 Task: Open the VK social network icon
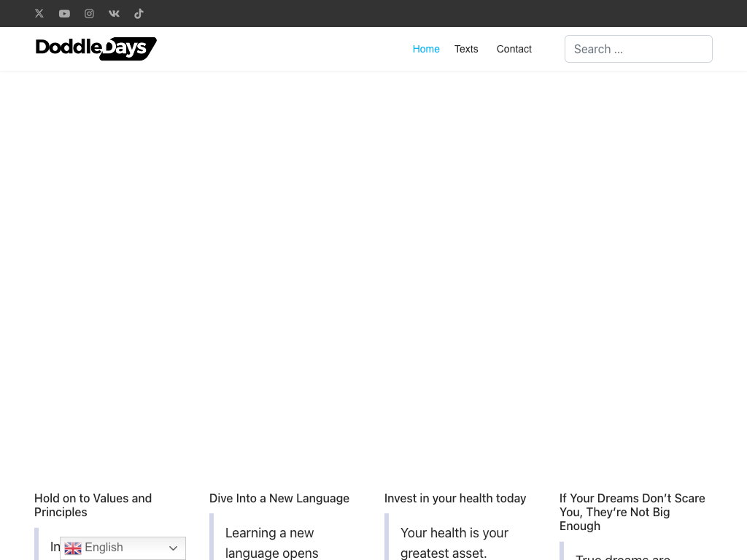(x=114, y=13)
